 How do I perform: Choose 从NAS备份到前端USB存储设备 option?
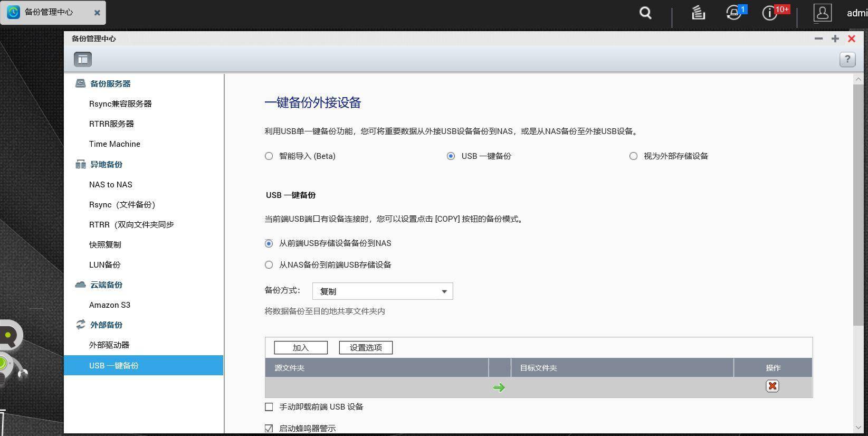(x=269, y=265)
